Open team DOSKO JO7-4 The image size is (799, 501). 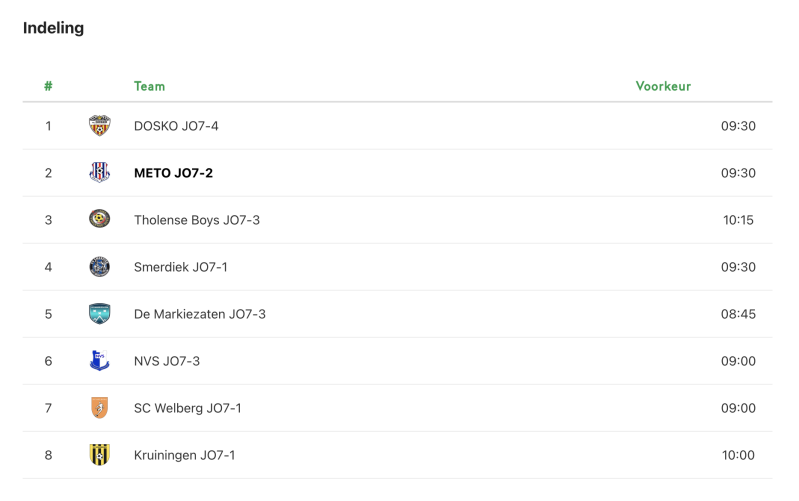coord(176,126)
